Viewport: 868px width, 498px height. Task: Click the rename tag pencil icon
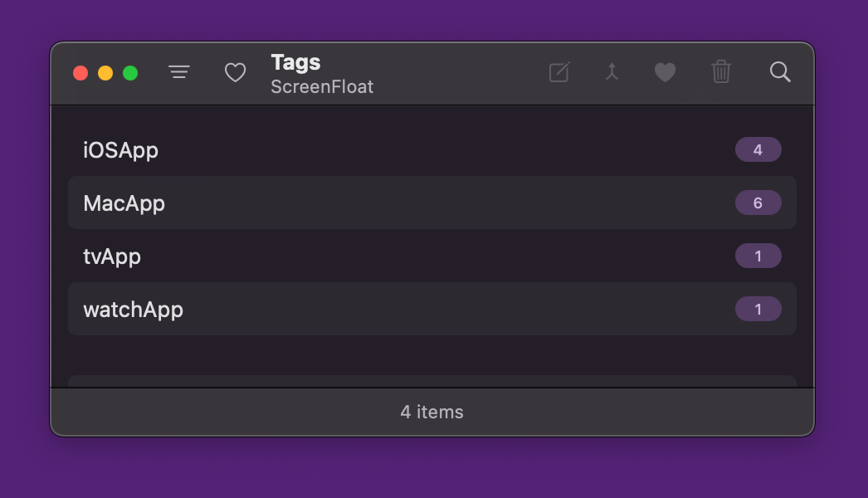point(559,72)
